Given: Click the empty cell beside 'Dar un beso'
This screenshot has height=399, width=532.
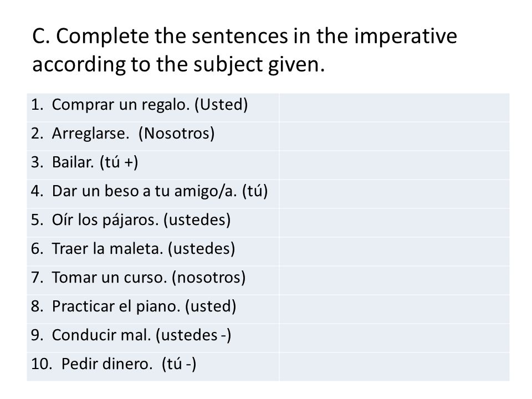Looking at the screenshot, I should click(x=394, y=194).
